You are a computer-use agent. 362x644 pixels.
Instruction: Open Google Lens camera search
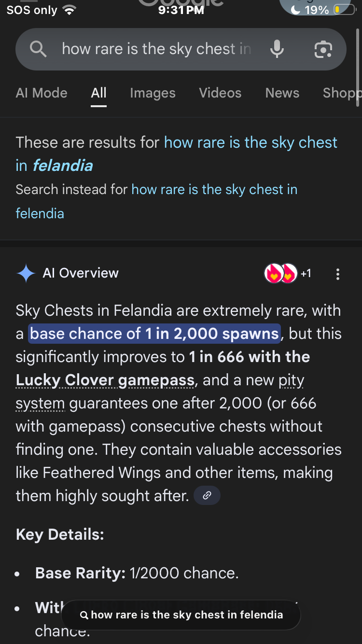[323, 49]
